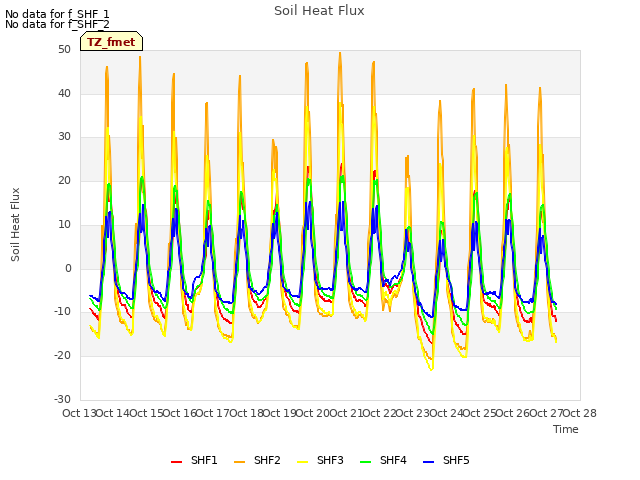Click the -20 y-axis tick label
Image resolution: width=640 pixels, height=480 pixels.
click(x=62, y=356)
